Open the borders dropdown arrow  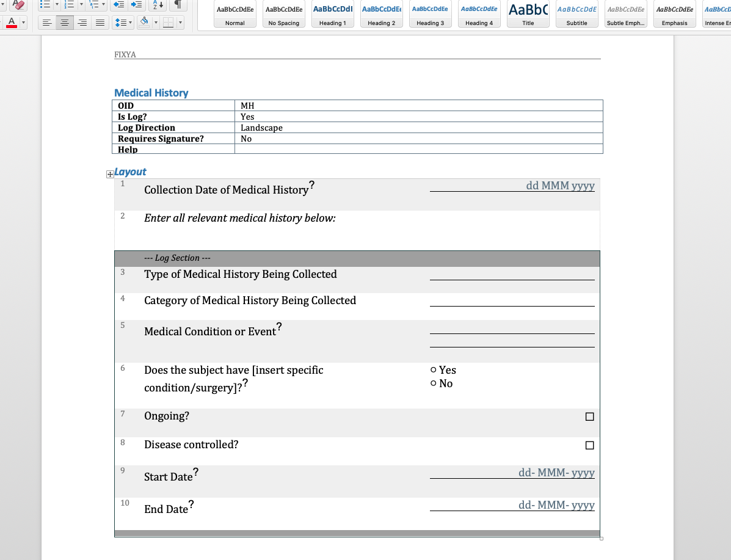click(x=180, y=23)
